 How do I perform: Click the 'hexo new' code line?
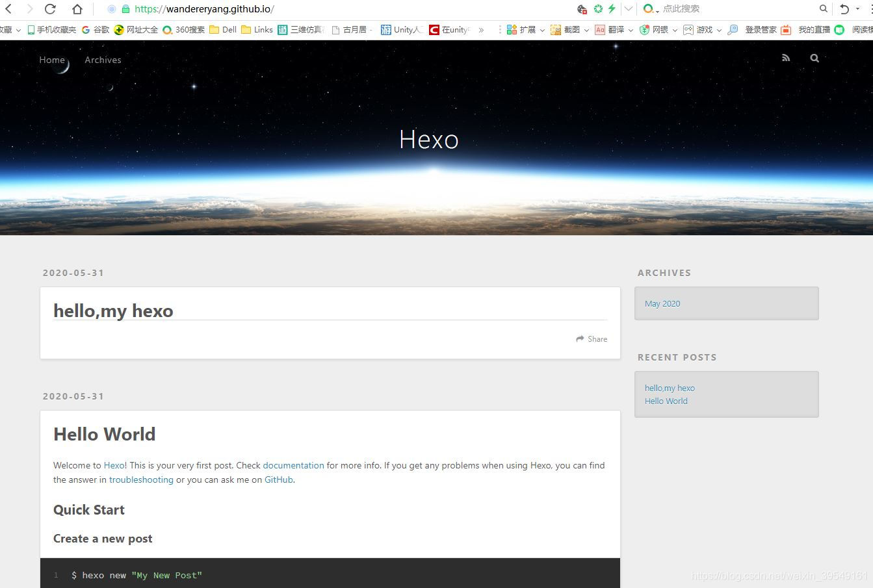tap(137, 575)
